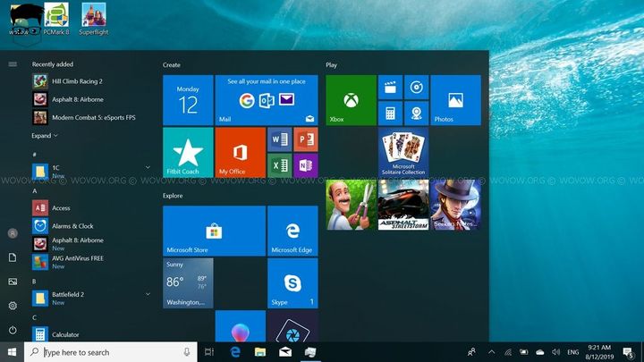Open the Xbox tile

pyautogui.click(x=351, y=100)
